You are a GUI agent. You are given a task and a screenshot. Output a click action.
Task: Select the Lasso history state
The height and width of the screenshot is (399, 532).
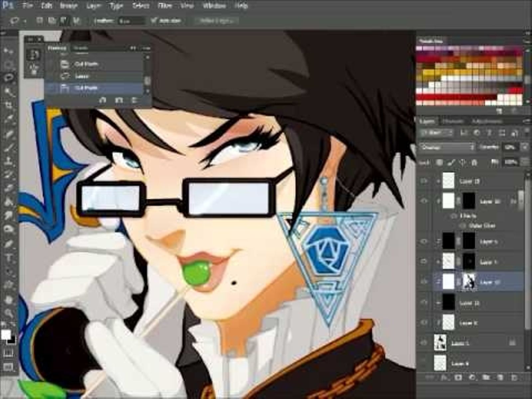[94, 76]
